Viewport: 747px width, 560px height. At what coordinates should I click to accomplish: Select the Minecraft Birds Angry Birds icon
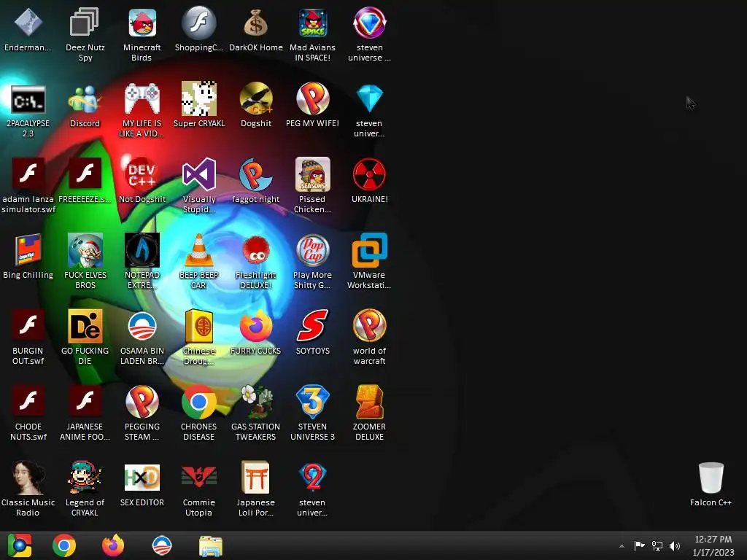tap(142, 23)
